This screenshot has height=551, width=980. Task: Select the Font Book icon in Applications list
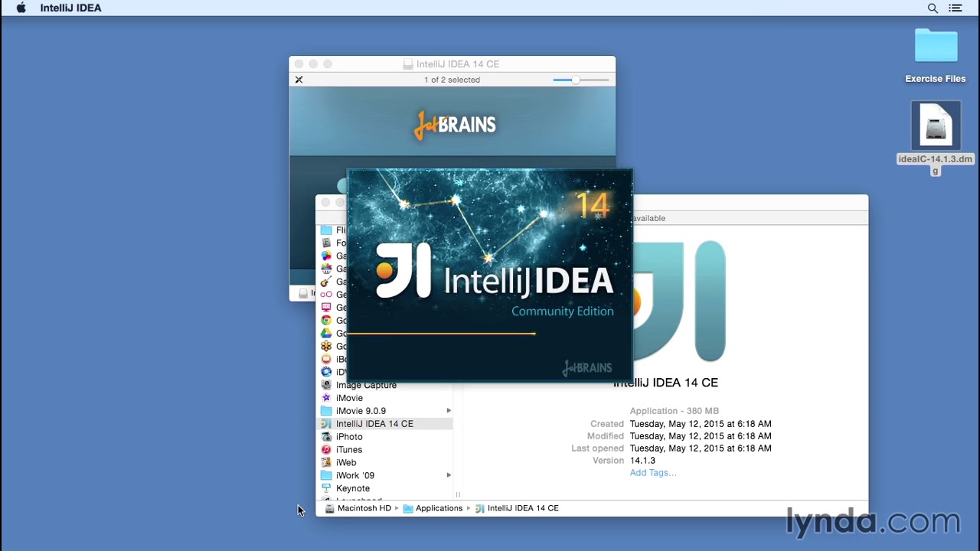click(x=326, y=243)
